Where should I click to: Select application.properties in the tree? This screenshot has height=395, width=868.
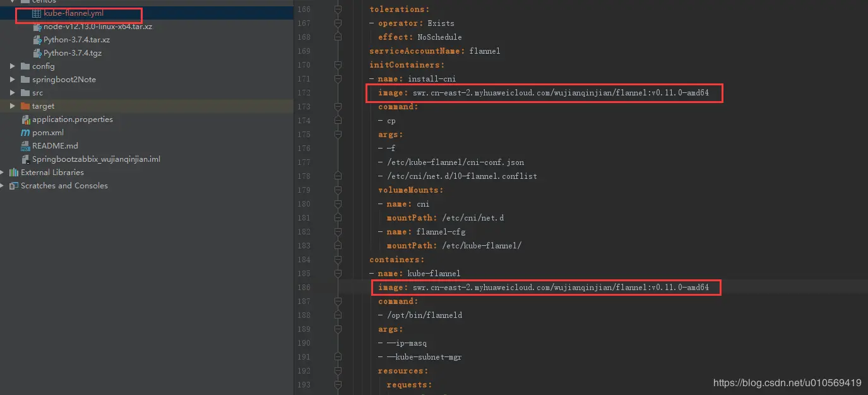[x=73, y=119]
